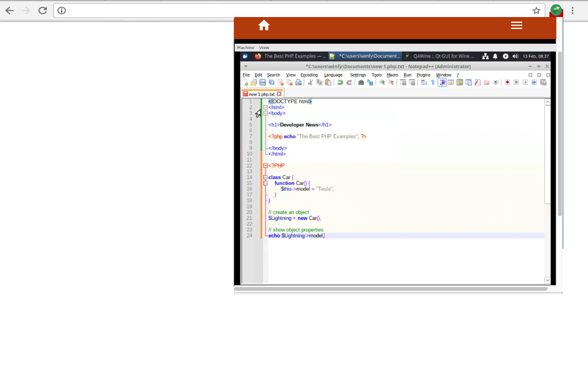Image resolution: width=588 pixels, height=368 pixels.
Task: Collapse the Car class code fold
Action: pyautogui.click(x=266, y=177)
